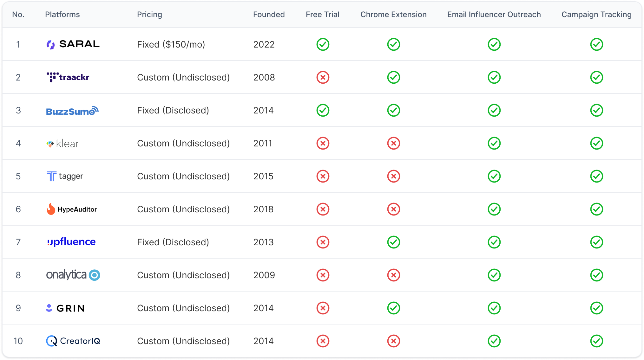Click GRIN's founded year 2014
Screen dimensions: 644x360
coord(263,308)
